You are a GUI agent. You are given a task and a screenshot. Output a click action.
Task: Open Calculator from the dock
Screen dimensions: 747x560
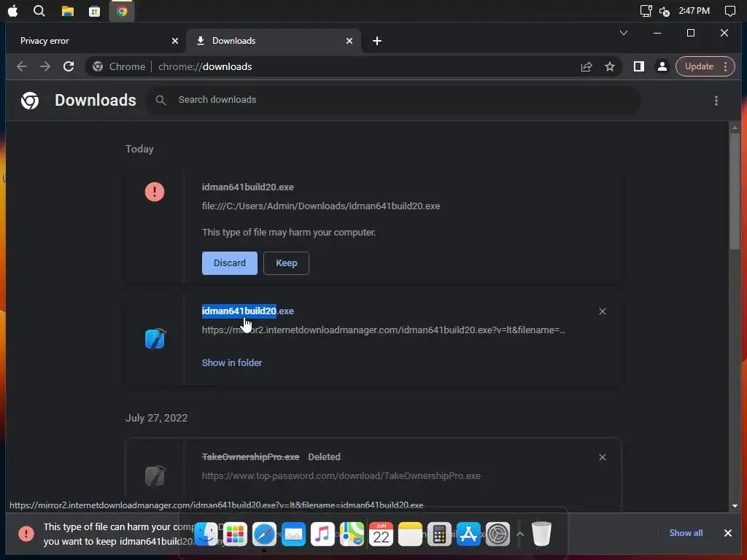[438, 534]
